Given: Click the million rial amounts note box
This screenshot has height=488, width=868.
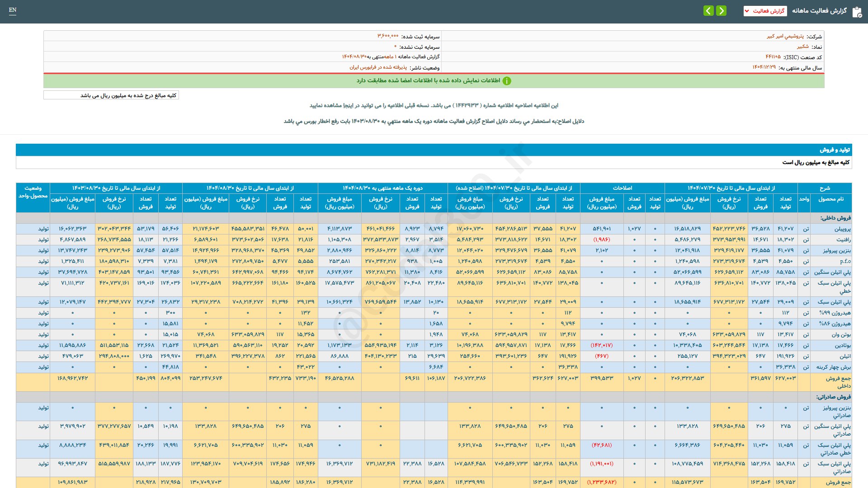Looking at the screenshot, I should [x=111, y=95].
